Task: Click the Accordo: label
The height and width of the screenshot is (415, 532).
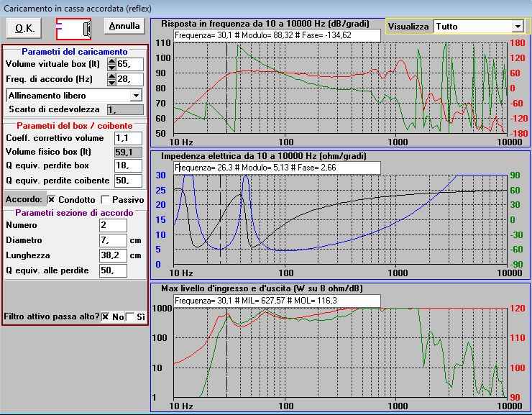Action: [24, 199]
